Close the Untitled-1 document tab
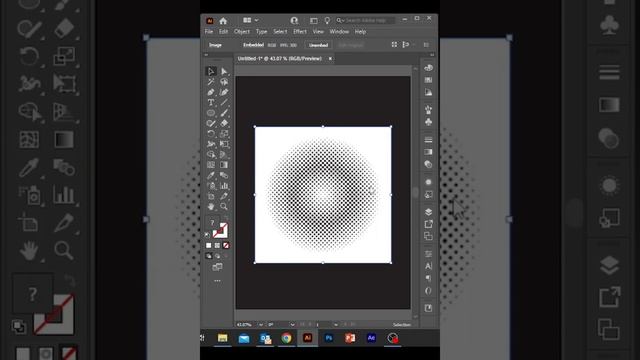The image size is (640, 360). tap(330, 59)
